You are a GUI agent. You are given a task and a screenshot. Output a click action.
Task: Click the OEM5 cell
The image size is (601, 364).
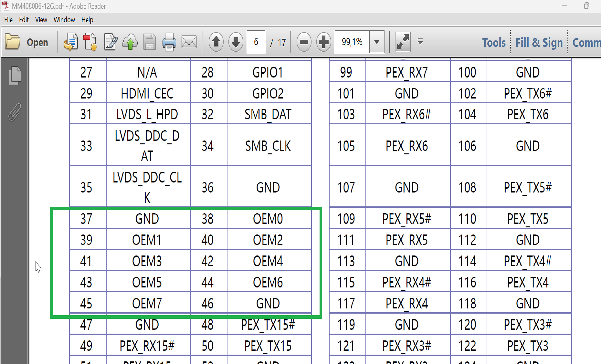[x=148, y=282]
